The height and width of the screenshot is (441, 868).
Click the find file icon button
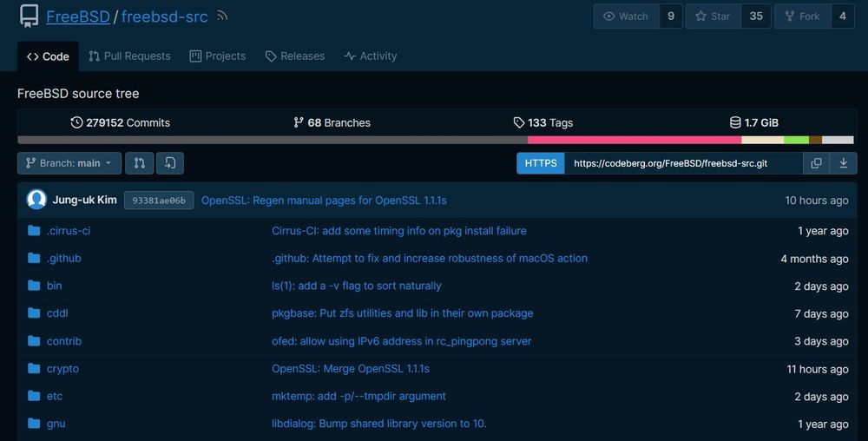coord(170,163)
